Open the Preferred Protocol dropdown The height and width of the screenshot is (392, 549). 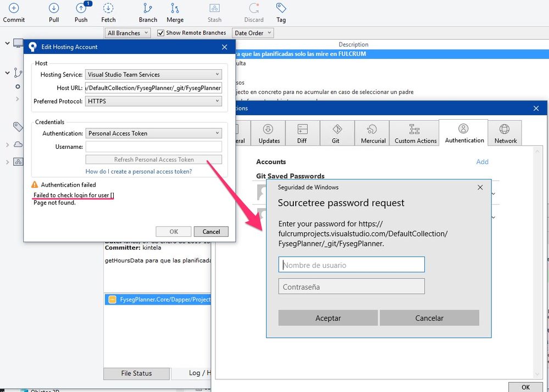[x=153, y=101]
